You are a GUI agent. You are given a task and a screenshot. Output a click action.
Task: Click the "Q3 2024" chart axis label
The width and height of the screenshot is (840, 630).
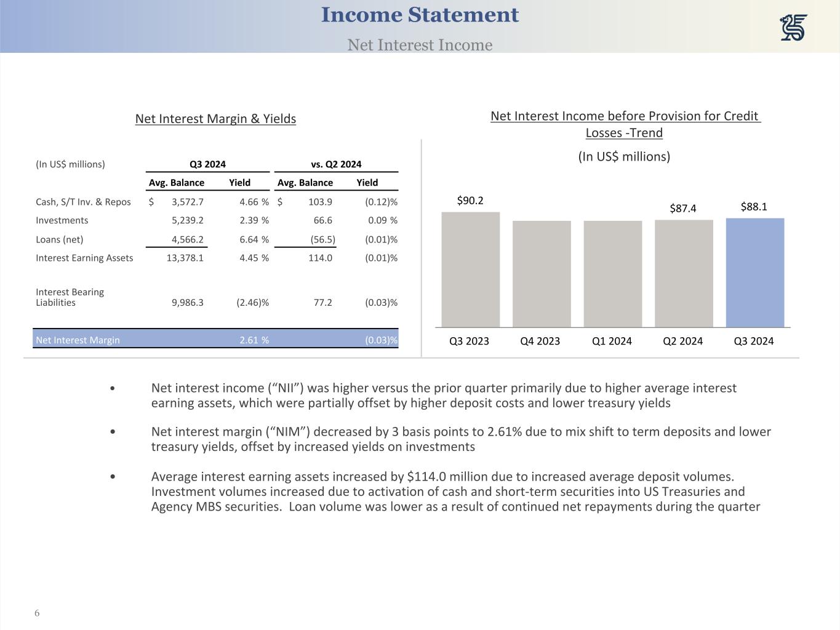[x=754, y=341]
